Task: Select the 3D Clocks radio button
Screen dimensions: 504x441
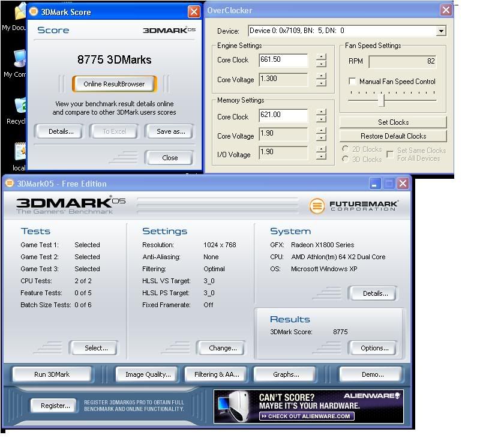Action: (346, 159)
